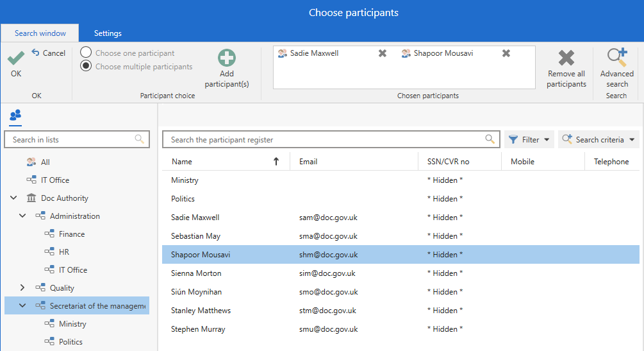This screenshot has width=644, height=351.
Task: Switch to the Search window tab
Action: tap(40, 33)
